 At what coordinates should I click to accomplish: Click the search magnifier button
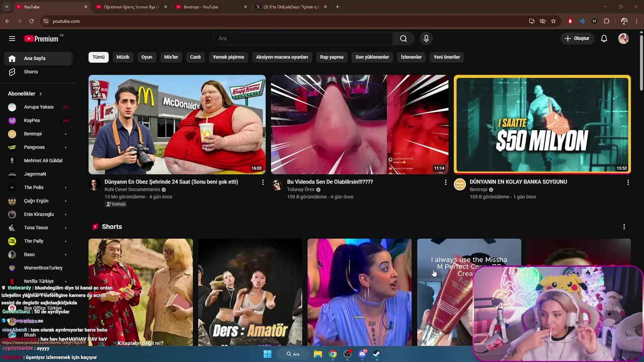coord(404,39)
